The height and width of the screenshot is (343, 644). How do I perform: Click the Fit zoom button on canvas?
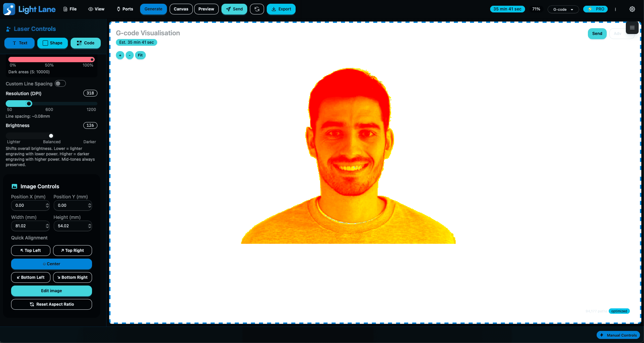pyautogui.click(x=140, y=55)
